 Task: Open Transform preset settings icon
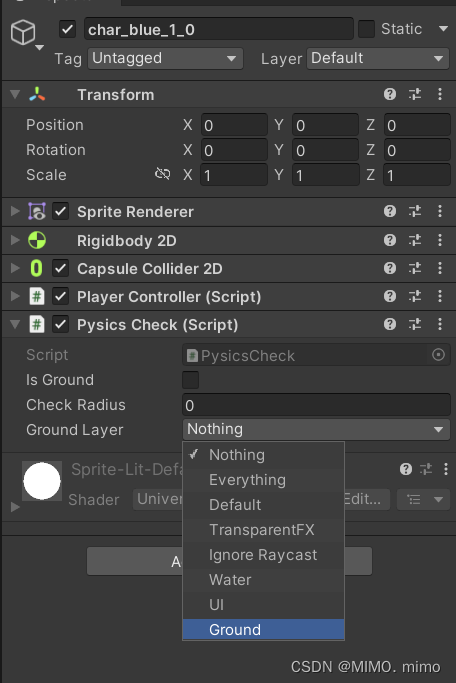pos(415,94)
